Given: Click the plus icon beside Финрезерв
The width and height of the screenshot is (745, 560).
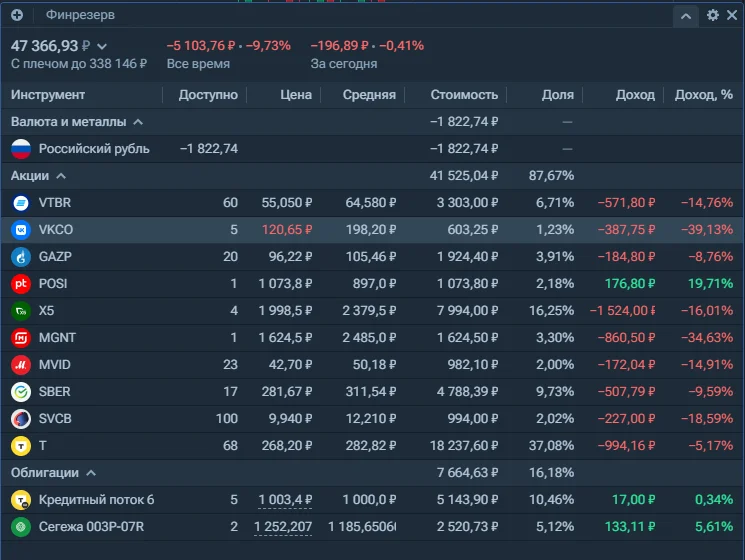Looking at the screenshot, I should (x=17, y=15).
